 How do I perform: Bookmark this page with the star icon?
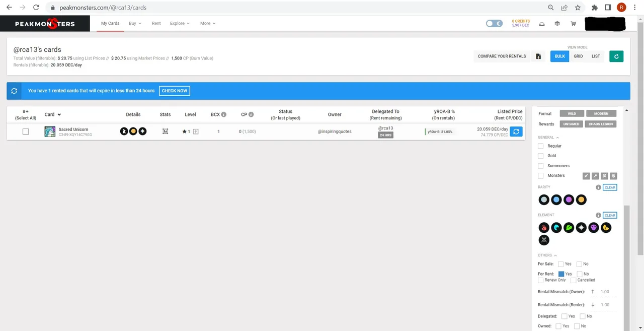tap(578, 8)
